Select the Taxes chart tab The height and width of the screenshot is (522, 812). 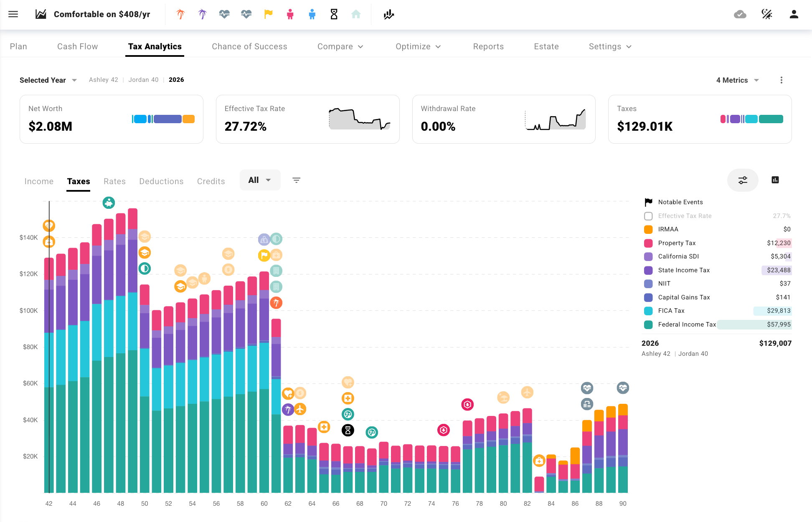click(79, 181)
